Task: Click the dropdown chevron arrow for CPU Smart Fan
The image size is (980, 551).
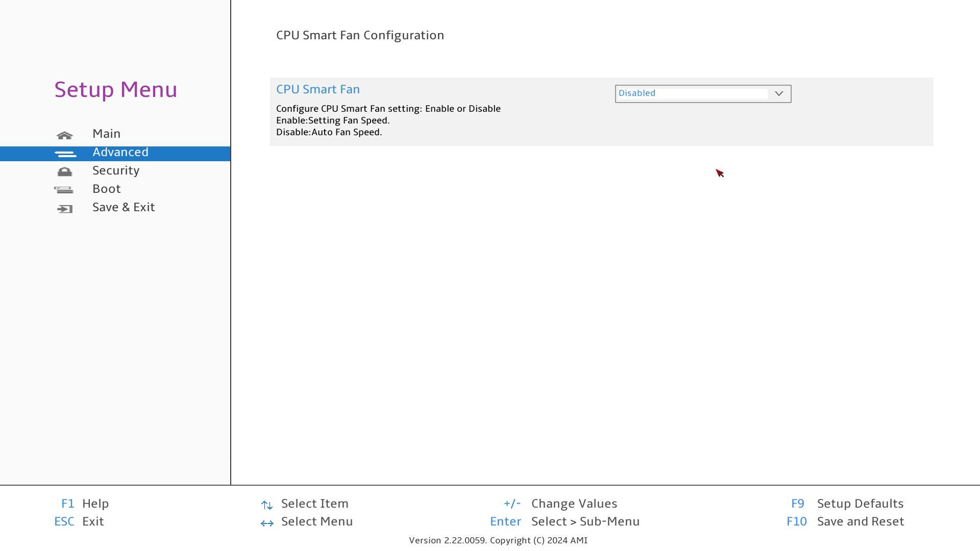Action: tap(779, 93)
